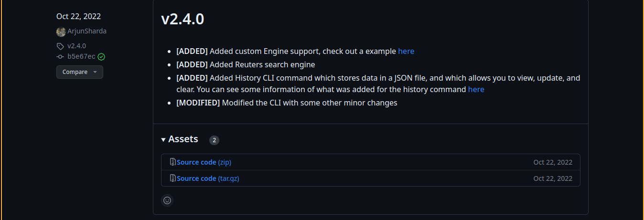Download Source code (tar.gz)

click(207, 178)
